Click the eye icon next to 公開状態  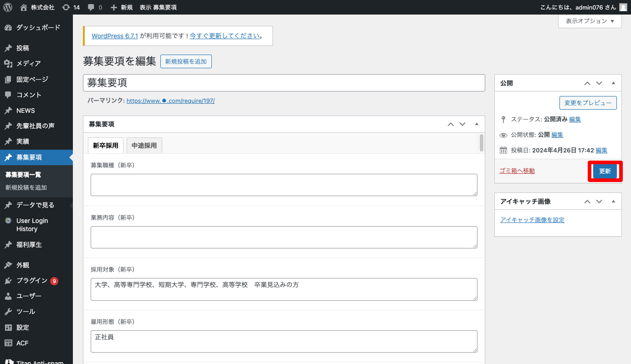pyautogui.click(x=503, y=135)
